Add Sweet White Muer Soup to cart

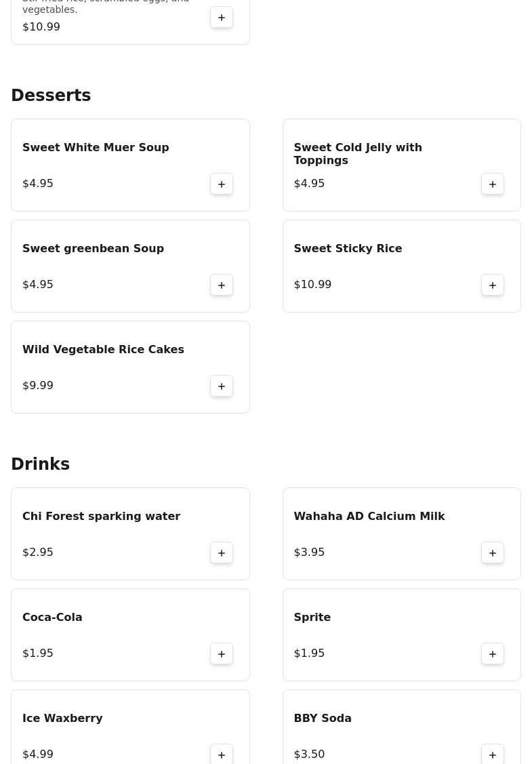pyautogui.click(x=222, y=184)
